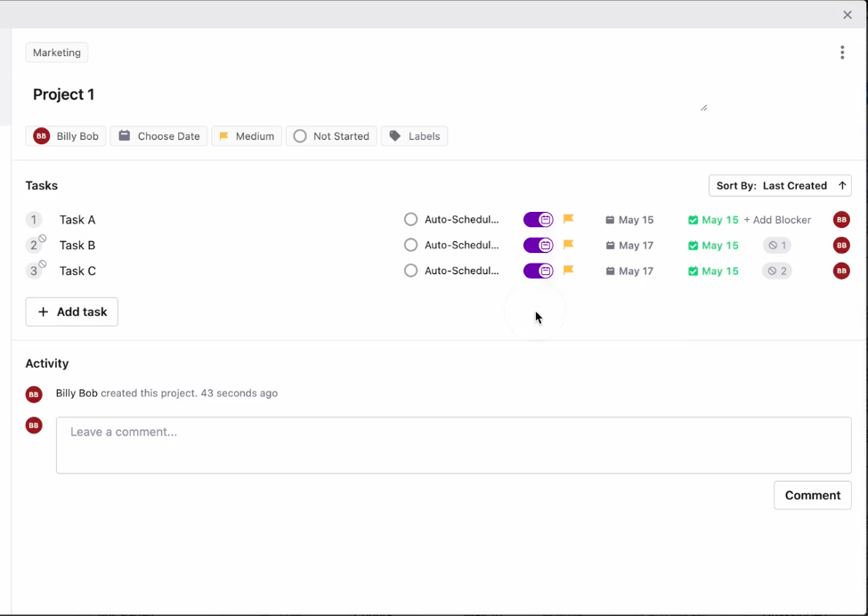Click Task A assignee avatar

(x=840, y=220)
